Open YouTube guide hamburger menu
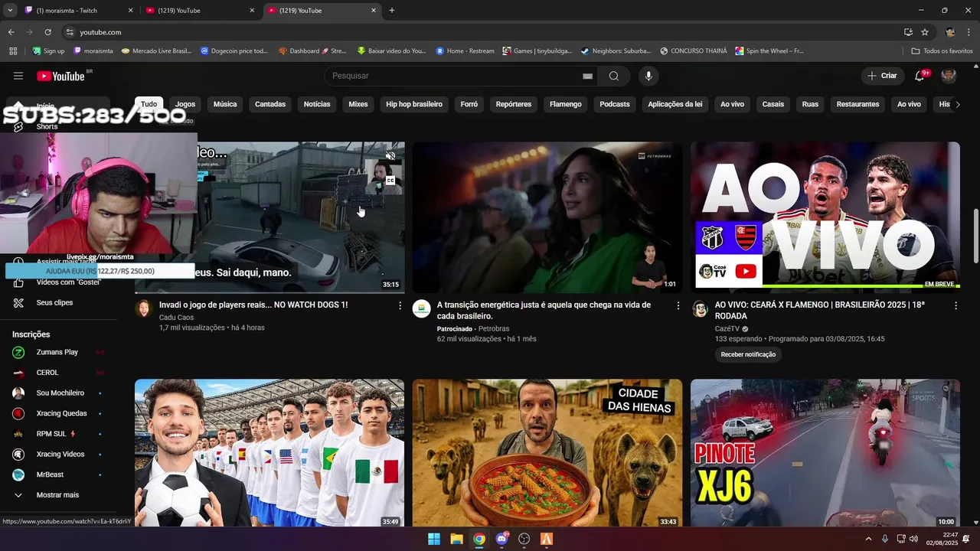 18,76
